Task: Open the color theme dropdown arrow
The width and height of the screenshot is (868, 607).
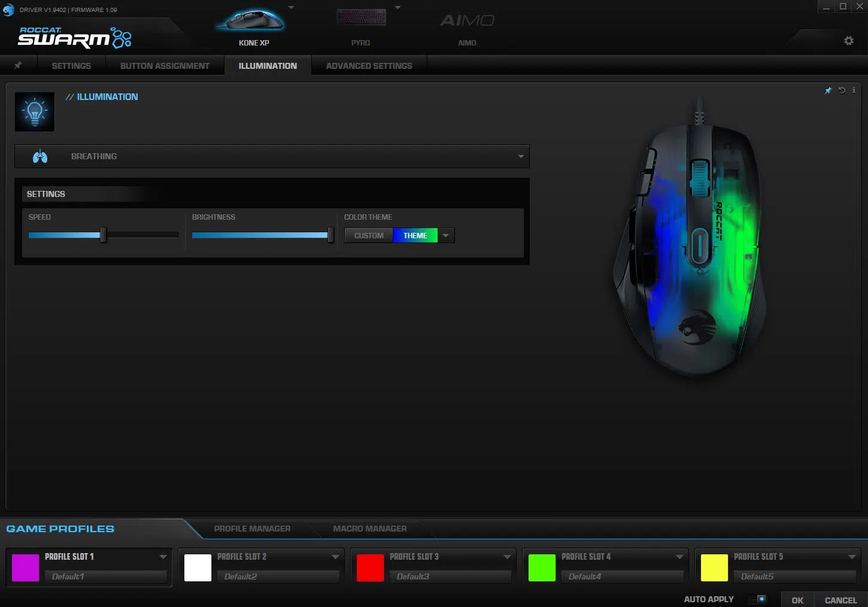Action: [446, 235]
